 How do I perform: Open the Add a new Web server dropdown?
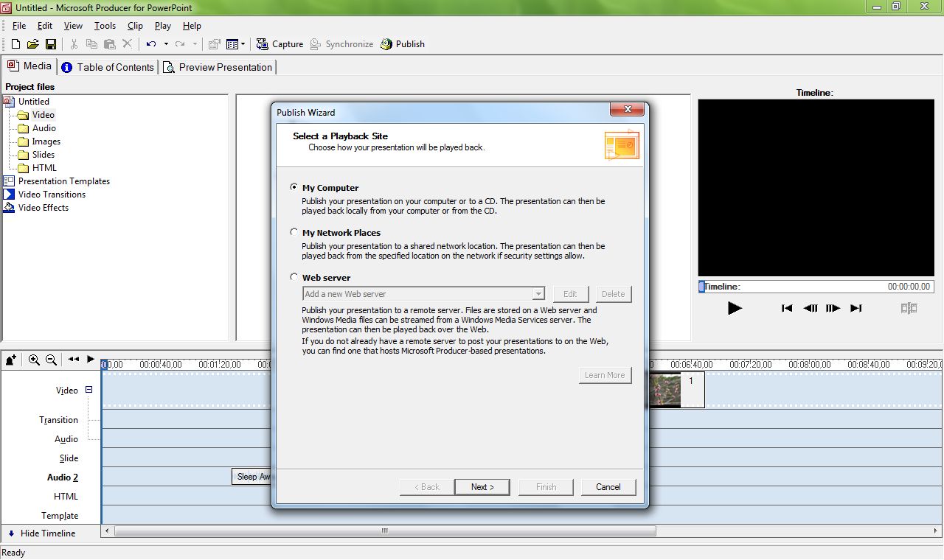(538, 294)
